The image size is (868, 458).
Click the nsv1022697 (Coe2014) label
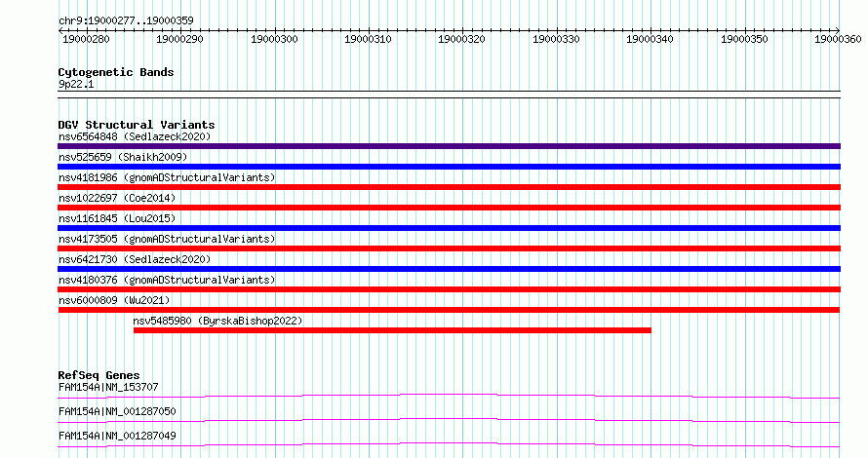pyautogui.click(x=117, y=198)
